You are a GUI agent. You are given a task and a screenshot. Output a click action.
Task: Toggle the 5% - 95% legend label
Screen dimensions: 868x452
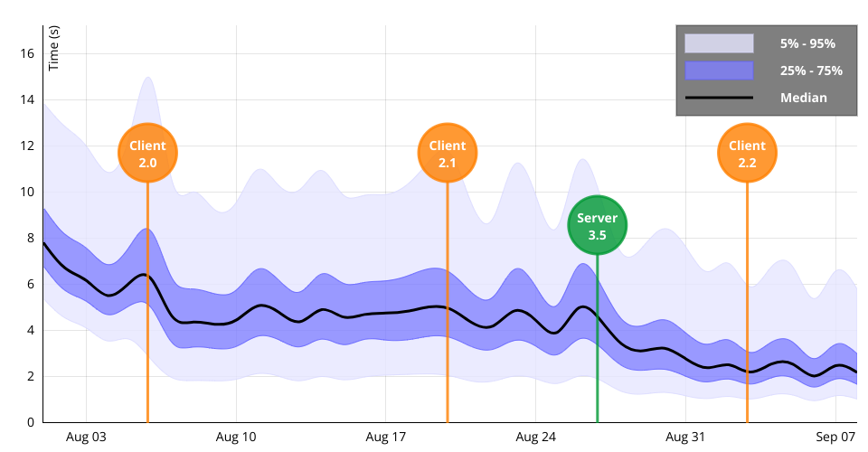pyautogui.click(x=807, y=43)
